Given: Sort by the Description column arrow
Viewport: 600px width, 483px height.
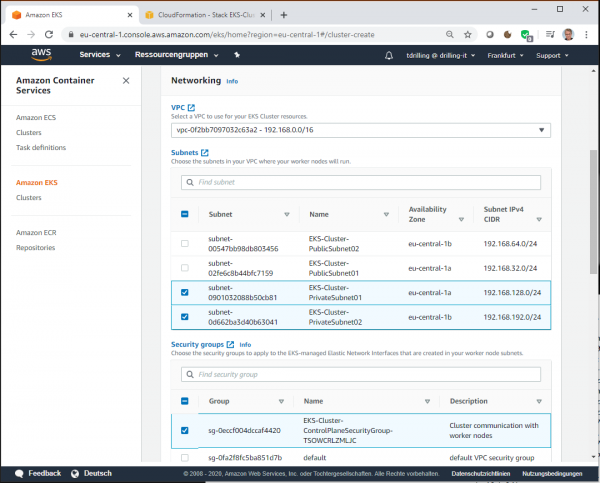Looking at the screenshot, I should click(539, 401).
